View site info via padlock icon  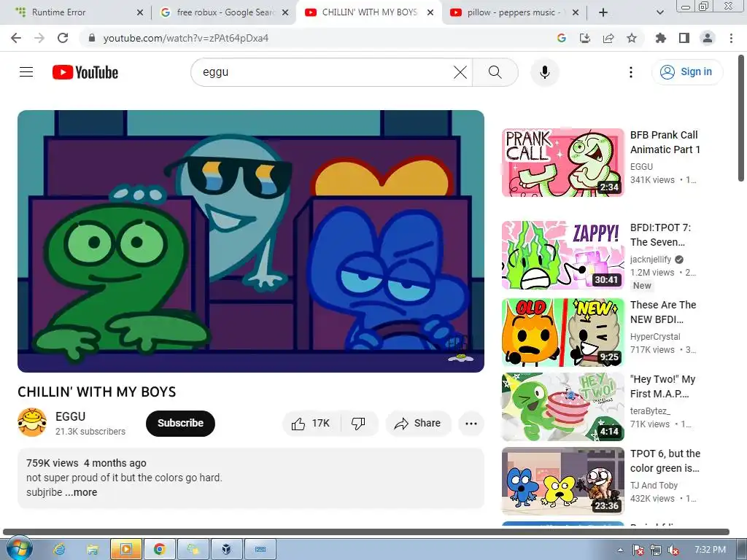coord(92,38)
